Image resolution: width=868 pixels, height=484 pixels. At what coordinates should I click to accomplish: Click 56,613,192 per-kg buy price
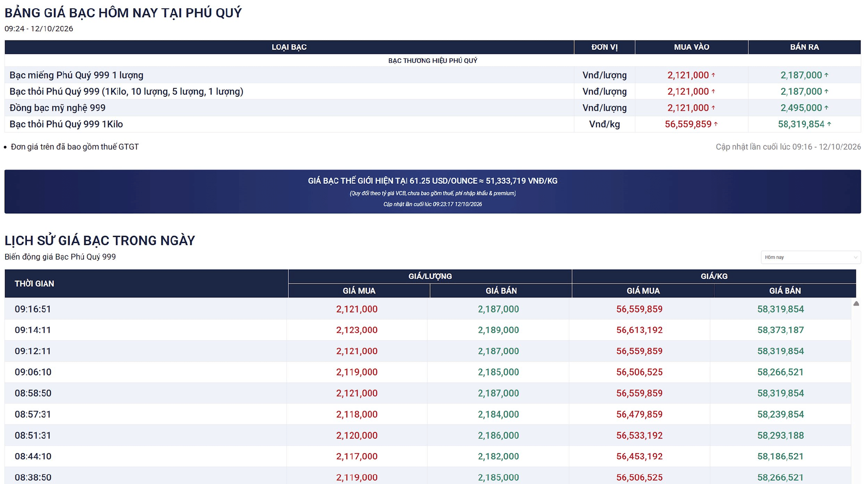click(639, 330)
